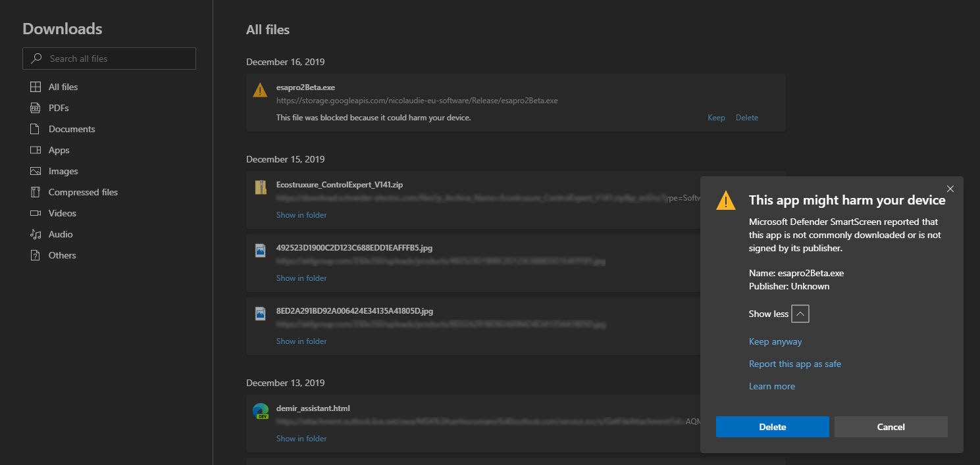Screen dimensions: 980x465
Task: Click the Compressed files zip icon
Action: (x=36, y=192)
